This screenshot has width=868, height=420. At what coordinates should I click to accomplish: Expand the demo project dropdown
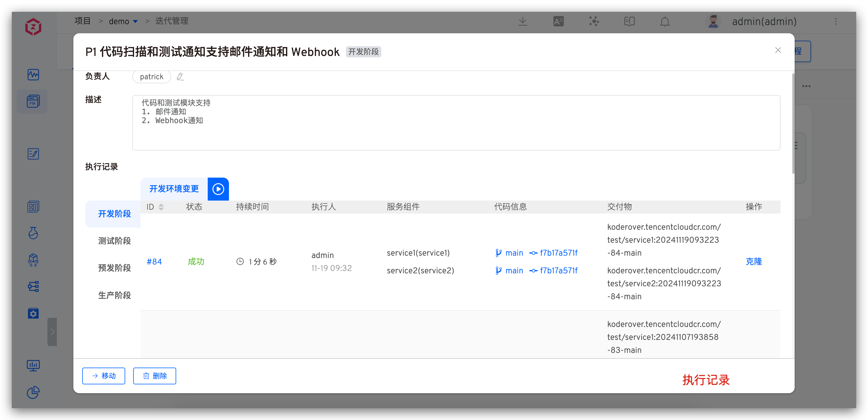(x=136, y=21)
